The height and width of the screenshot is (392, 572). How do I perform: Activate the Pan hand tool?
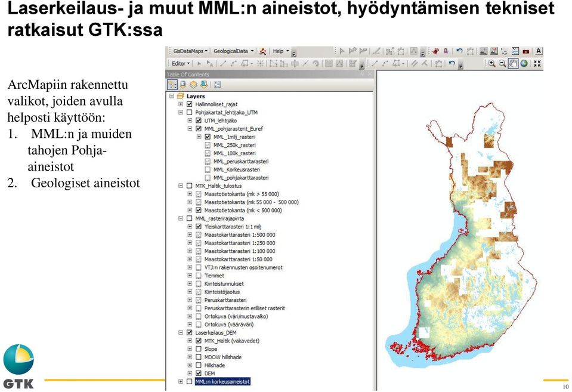click(x=514, y=63)
